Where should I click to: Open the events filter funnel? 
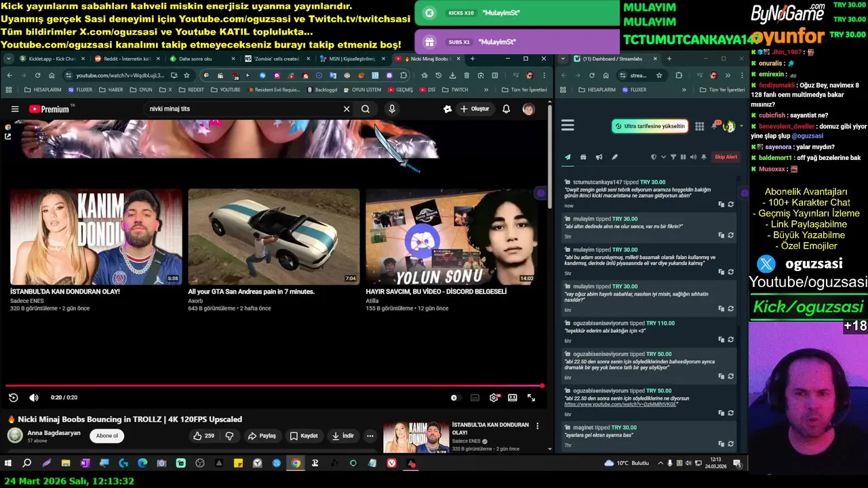point(673,157)
